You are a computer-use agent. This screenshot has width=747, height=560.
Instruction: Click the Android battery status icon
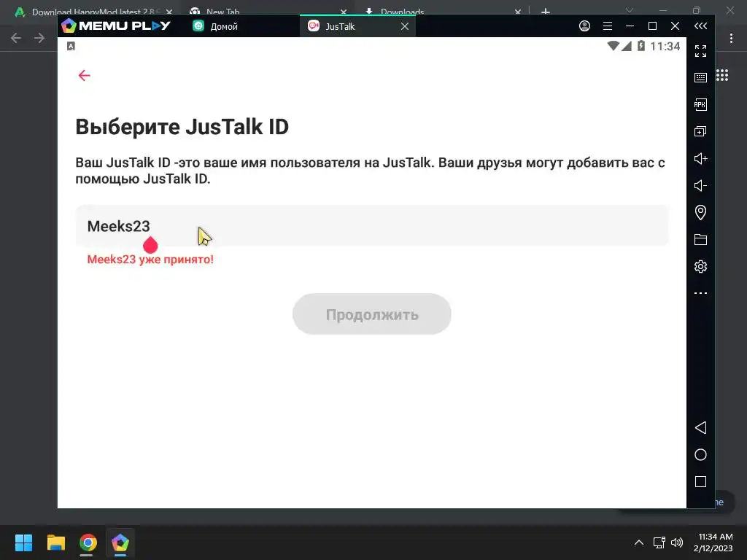(x=641, y=46)
